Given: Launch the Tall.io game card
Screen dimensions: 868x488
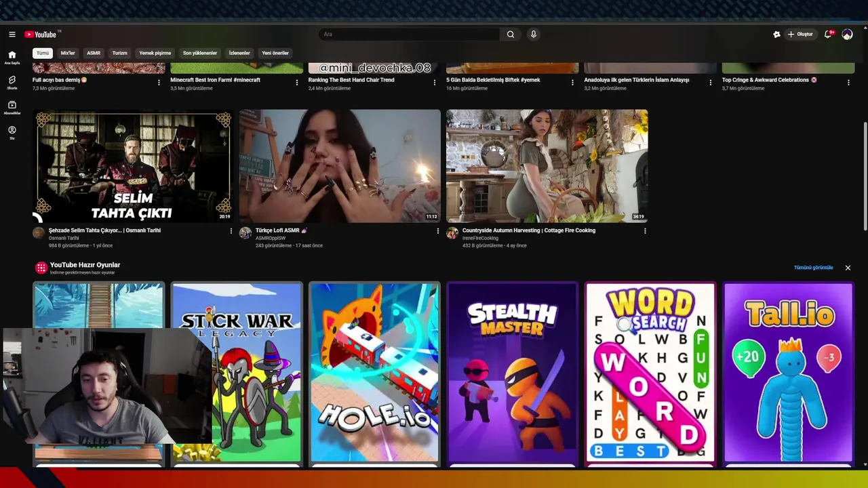Looking at the screenshot, I should point(788,372).
